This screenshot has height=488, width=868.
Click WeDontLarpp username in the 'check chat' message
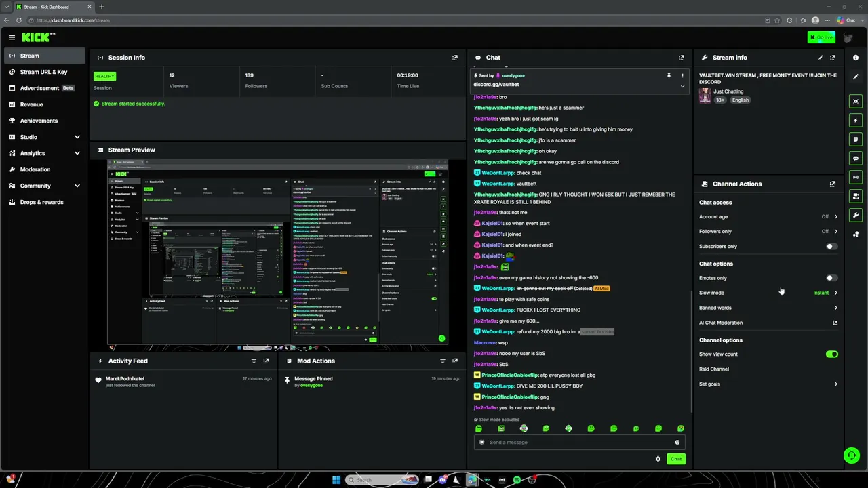(498, 173)
